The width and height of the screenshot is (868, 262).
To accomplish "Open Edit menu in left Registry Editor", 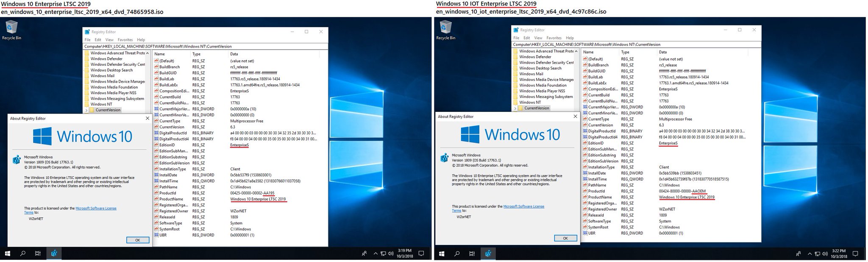I will coord(98,40).
